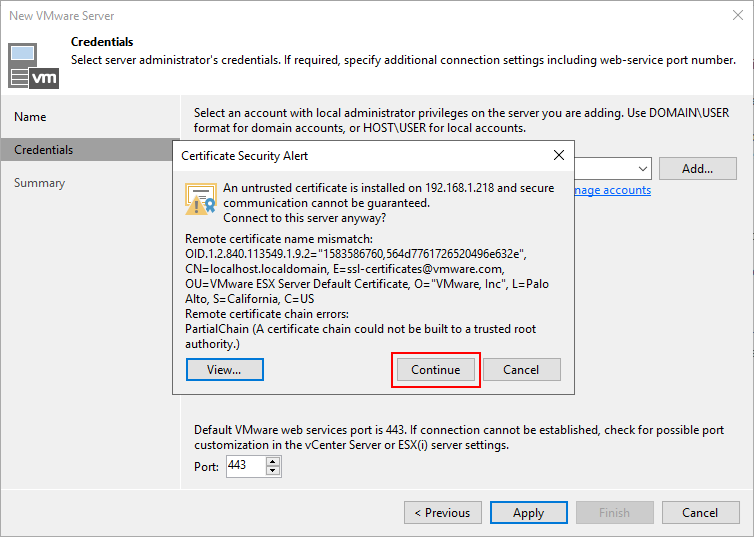Click the Apply button in the wizard
Viewport: 754px width, 537px height.
tap(528, 512)
